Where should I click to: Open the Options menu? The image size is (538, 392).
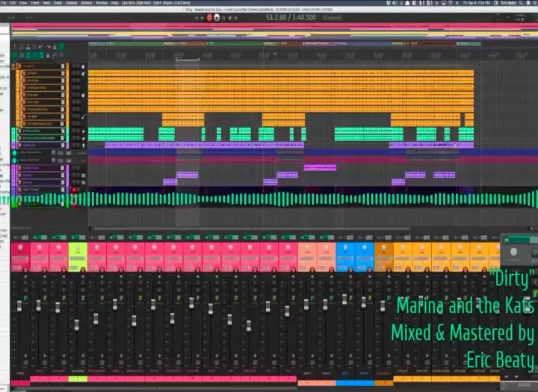(71, 3)
